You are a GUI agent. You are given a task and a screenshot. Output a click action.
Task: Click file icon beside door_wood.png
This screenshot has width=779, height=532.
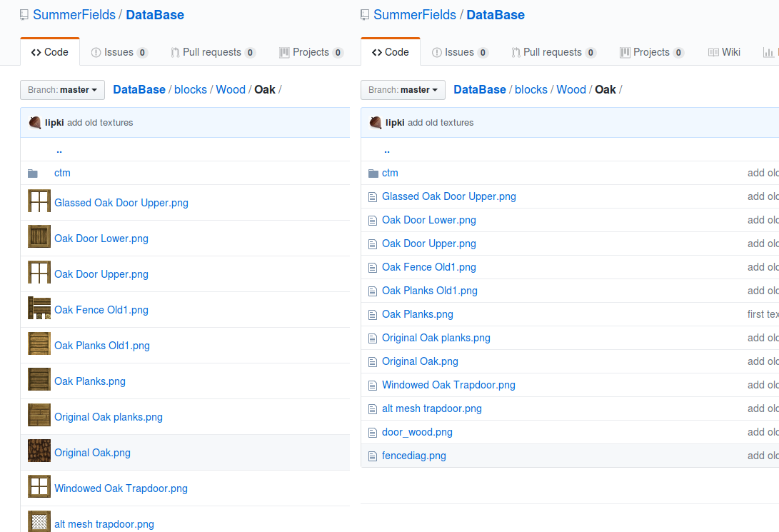click(x=373, y=433)
